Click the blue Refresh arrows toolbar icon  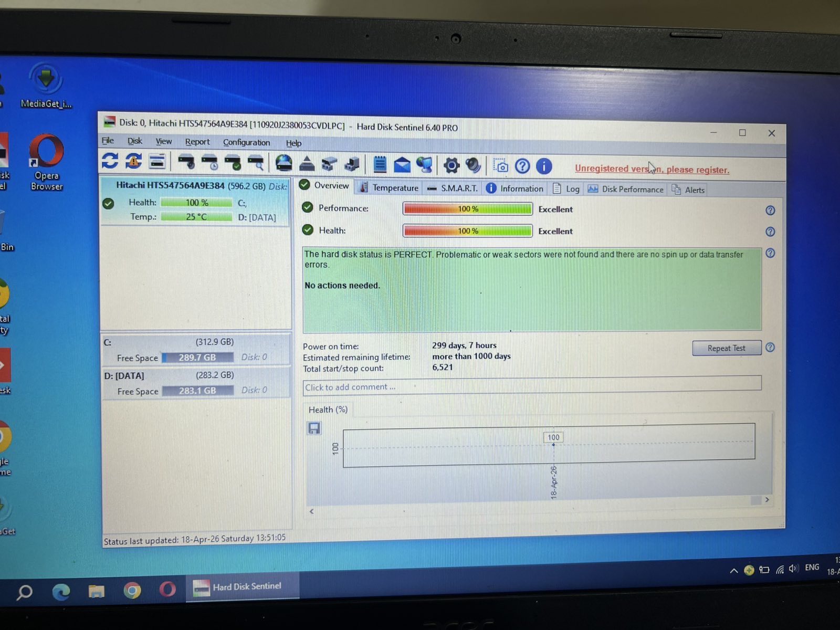point(110,161)
